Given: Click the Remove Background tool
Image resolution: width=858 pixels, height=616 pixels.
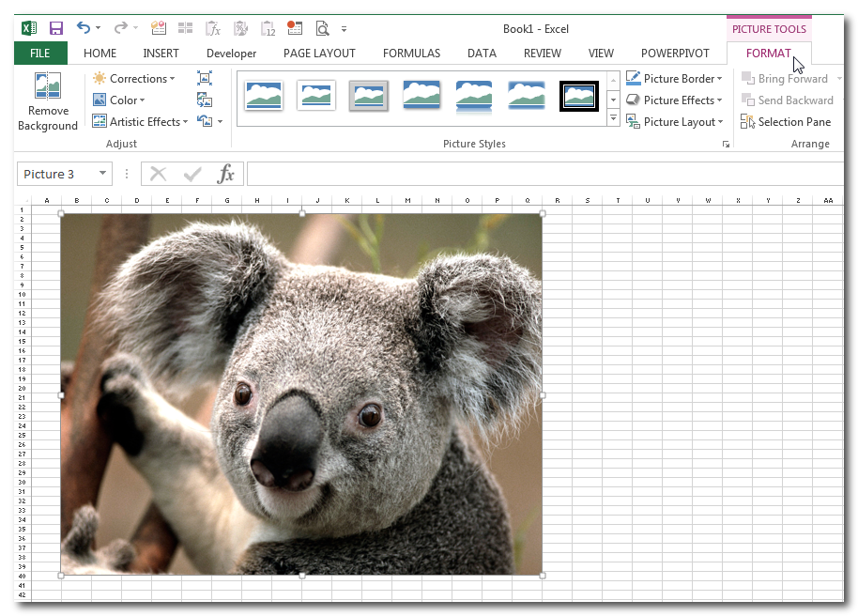Looking at the screenshot, I should click(47, 103).
